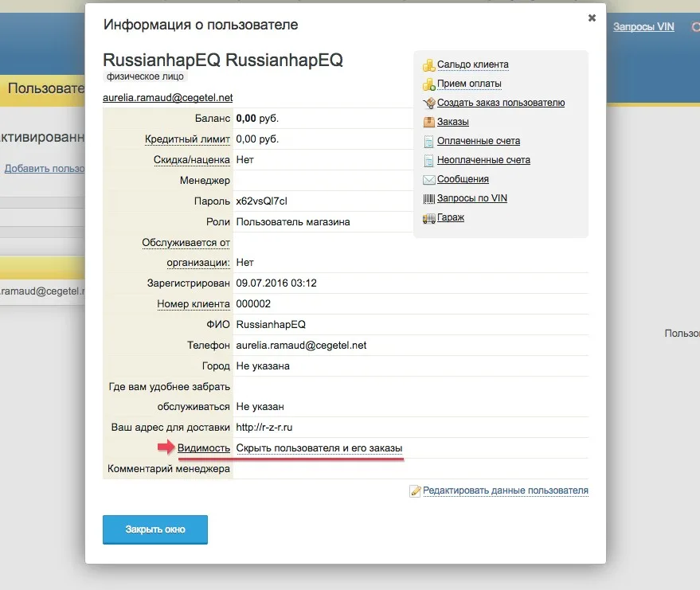Image resolution: width=700 pixels, height=590 pixels.
Task: Open Запросы VIN in the top navigation
Action: [x=643, y=26]
